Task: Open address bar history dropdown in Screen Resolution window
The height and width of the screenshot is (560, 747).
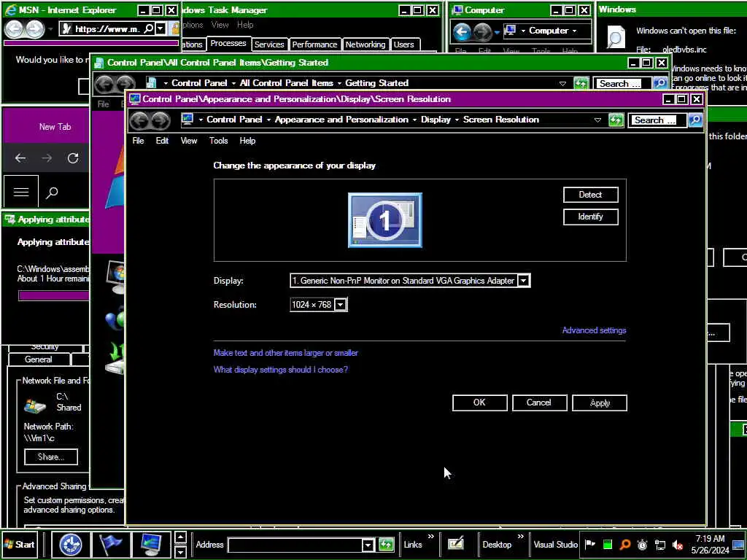Action: pos(597,120)
